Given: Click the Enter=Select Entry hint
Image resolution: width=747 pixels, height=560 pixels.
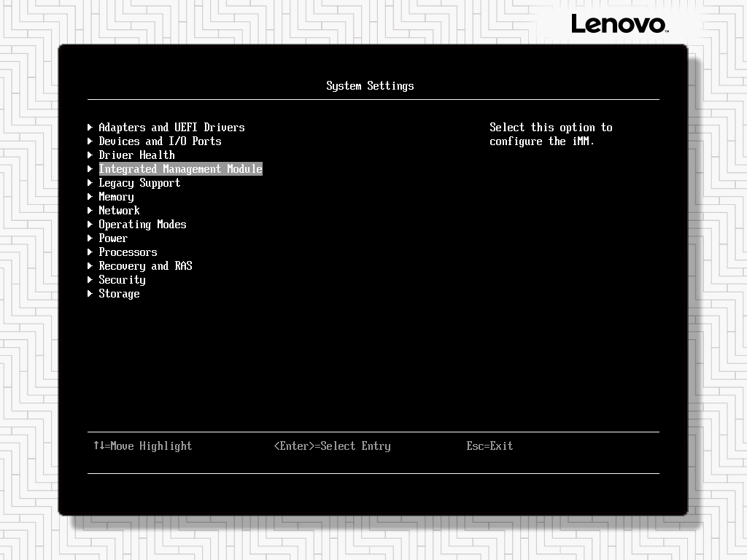Looking at the screenshot, I should [x=332, y=446].
